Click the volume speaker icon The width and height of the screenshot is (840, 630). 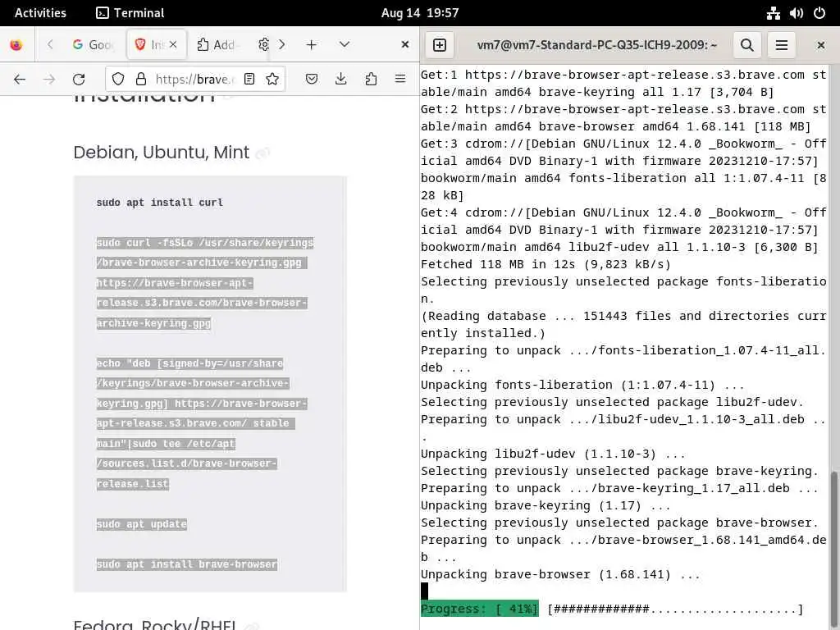[x=796, y=13]
